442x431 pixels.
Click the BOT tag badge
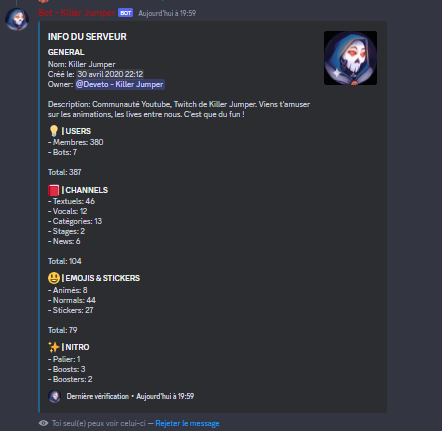coord(125,13)
